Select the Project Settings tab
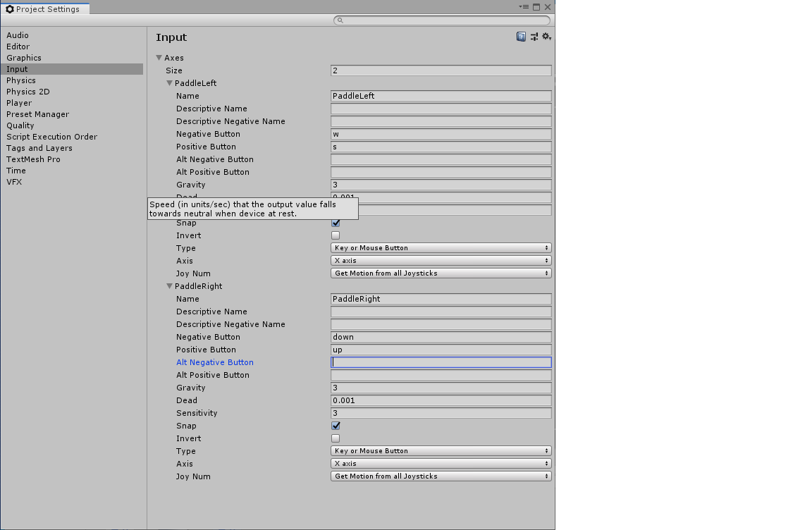This screenshot has width=812, height=530. tap(45, 9)
